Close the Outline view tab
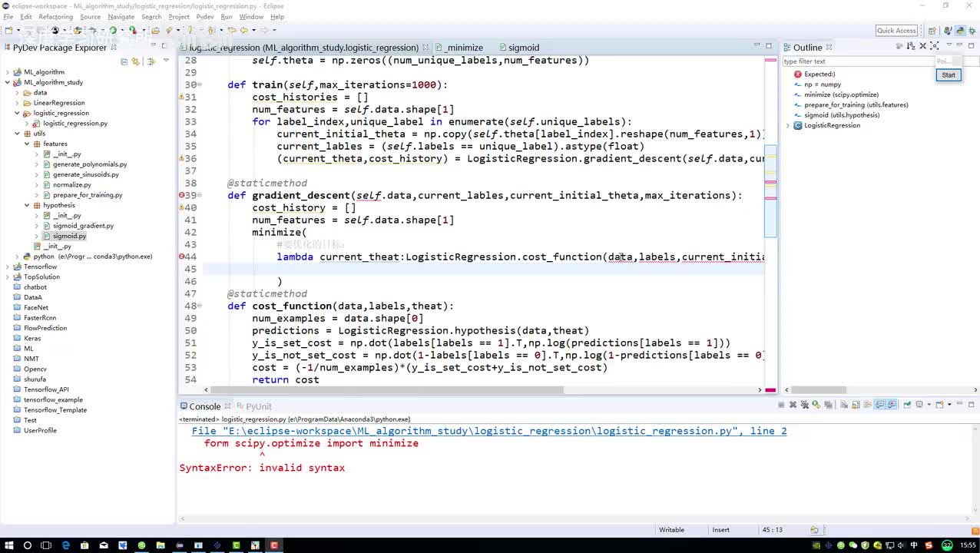980x553 pixels. tap(829, 48)
